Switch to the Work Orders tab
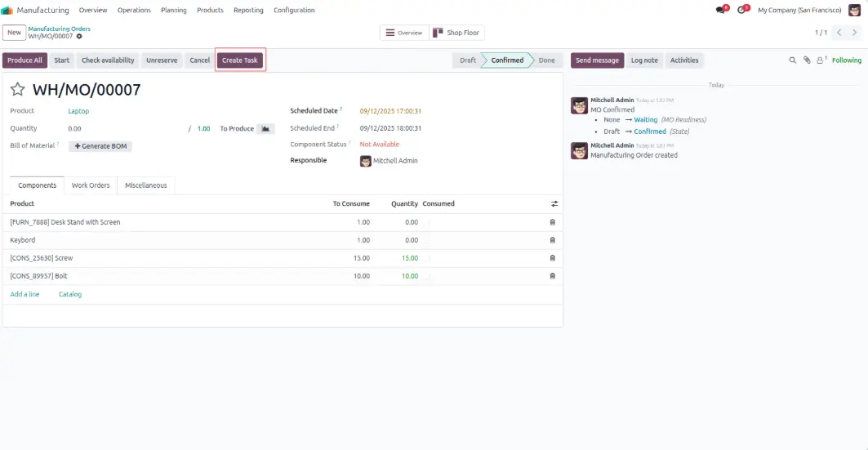Image resolution: width=868 pixels, height=450 pixels. [91, 185]
